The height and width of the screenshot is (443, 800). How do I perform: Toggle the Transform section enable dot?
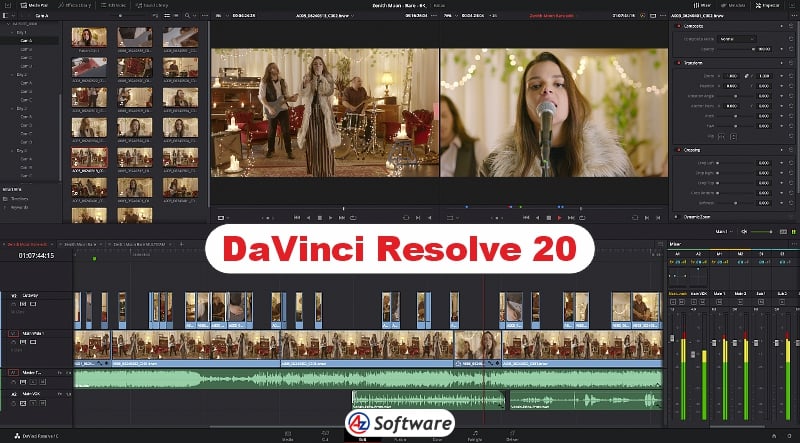679,63
